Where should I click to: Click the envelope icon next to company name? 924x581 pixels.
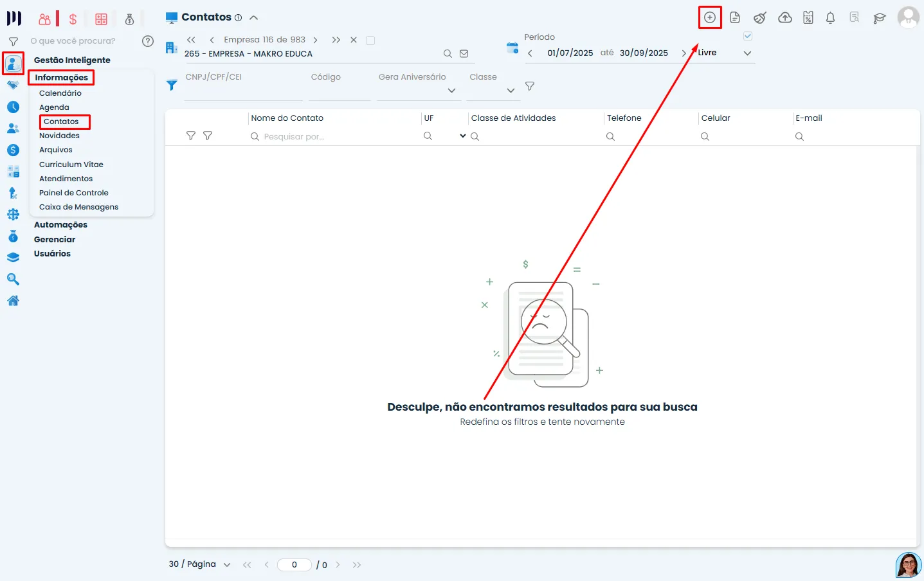(x=464, y=54)
